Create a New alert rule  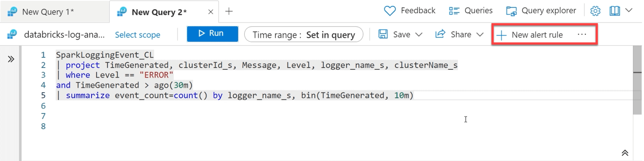point(530,35)
